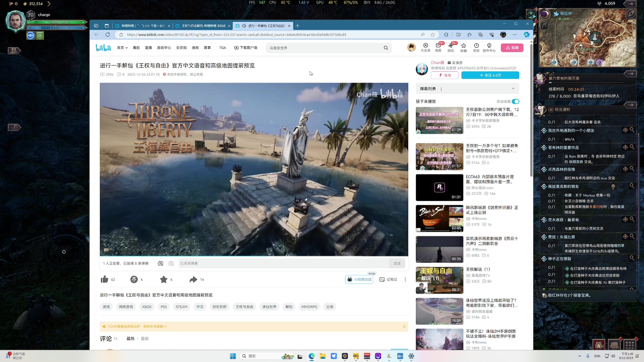Select the Live streaming menu item
644x362 pixels.
[x=148, y=48]
